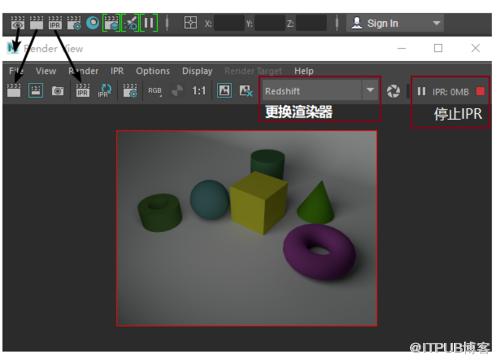Pause the IPR render
The image size is (500, 363).
[x=421, y=91]
